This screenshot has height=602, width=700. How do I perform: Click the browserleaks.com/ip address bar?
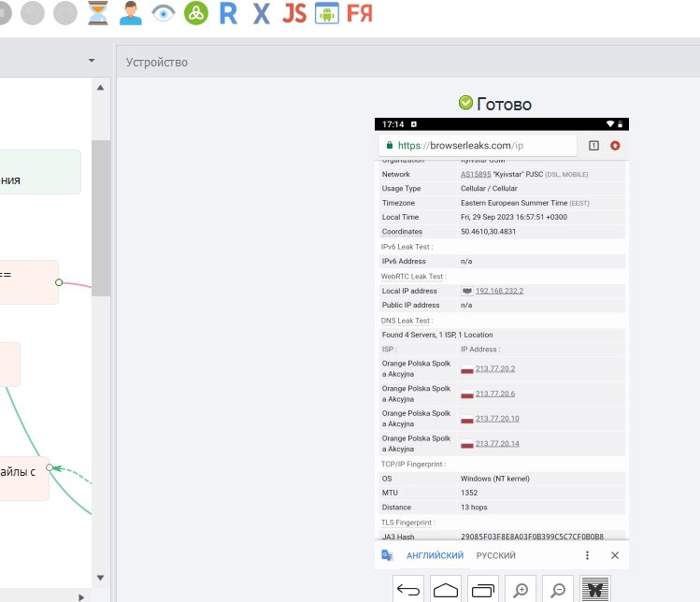478,146
